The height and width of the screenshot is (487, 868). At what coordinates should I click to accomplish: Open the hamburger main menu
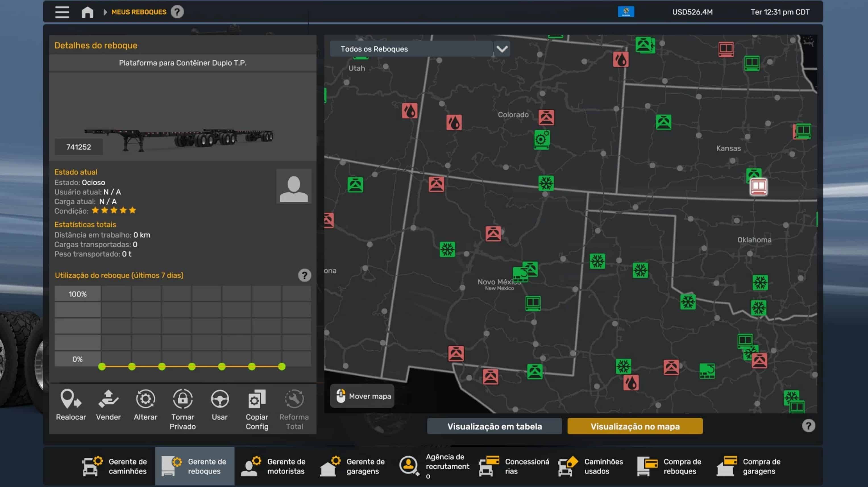tap(62, 12)
